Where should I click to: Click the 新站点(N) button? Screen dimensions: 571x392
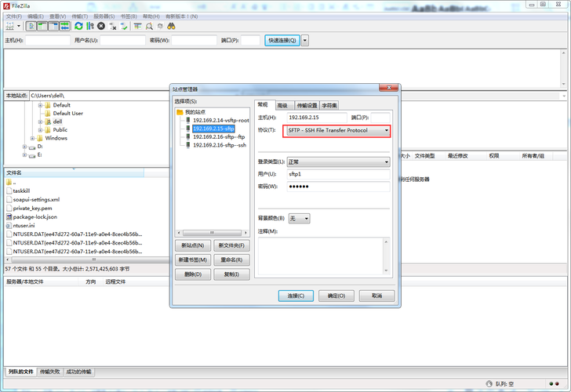tap(193, 245)
